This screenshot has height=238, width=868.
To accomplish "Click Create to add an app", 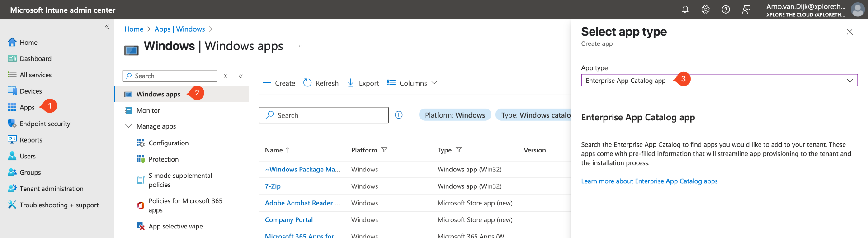I will (279, 83).
